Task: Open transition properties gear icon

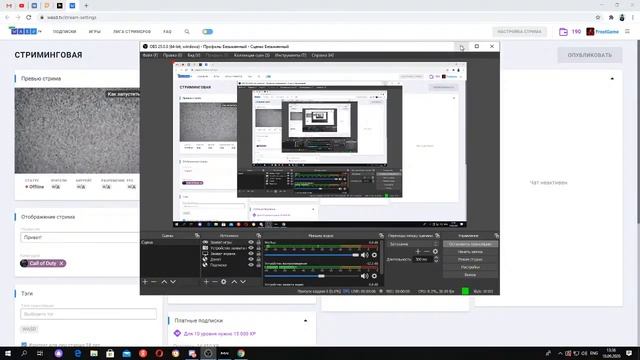Action: [435, 251]
